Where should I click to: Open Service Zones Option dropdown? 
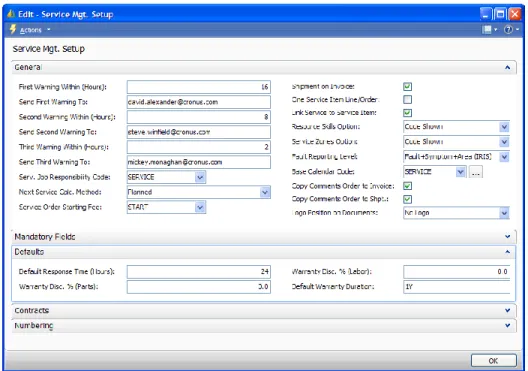click(504, 142)
